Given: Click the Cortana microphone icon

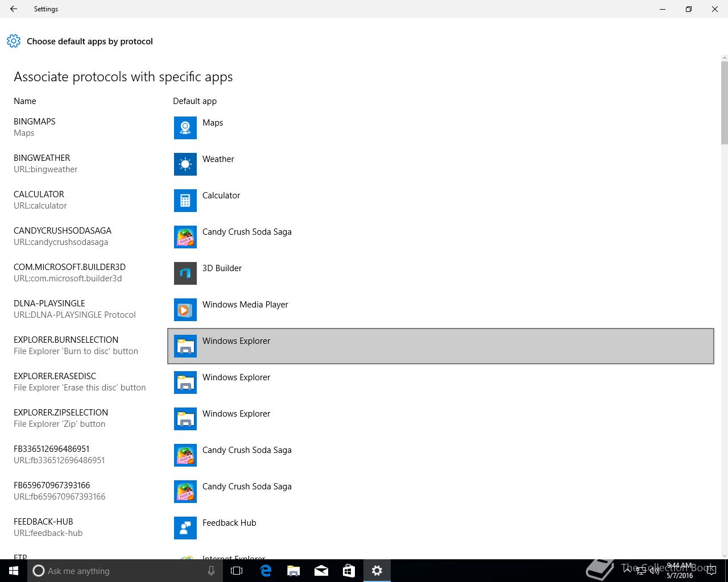Looking at the screenshot, I should [x=211, y=571].
